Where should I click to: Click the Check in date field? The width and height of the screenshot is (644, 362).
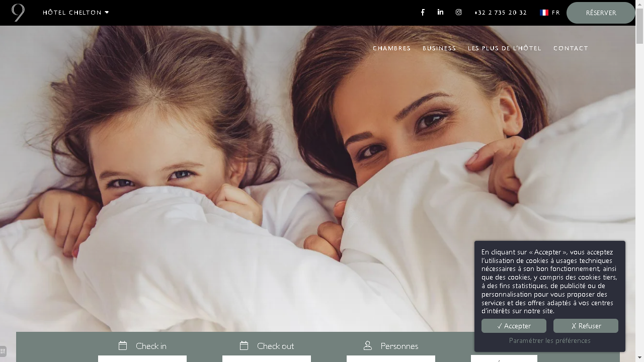[142, 358]
